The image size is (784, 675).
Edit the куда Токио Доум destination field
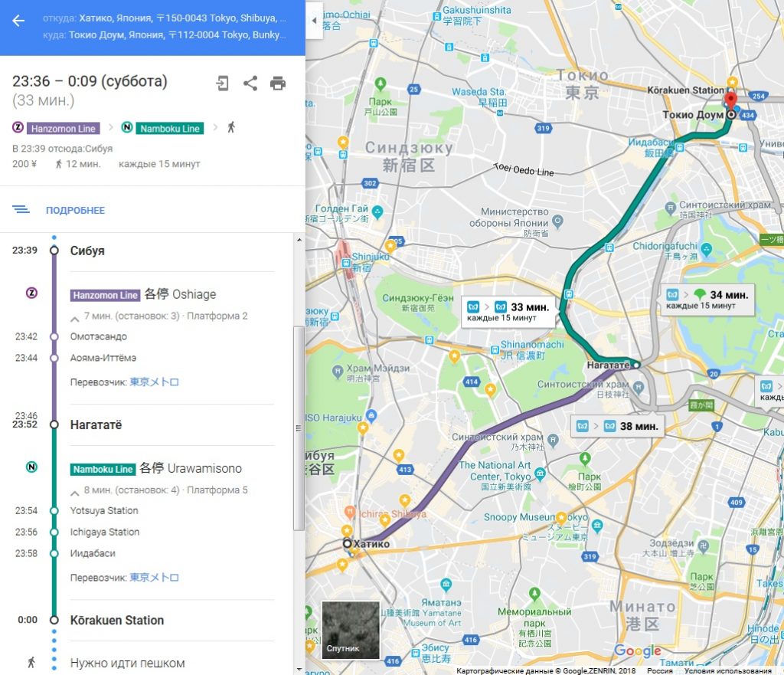pyautogui.click(x=165, y=35)
